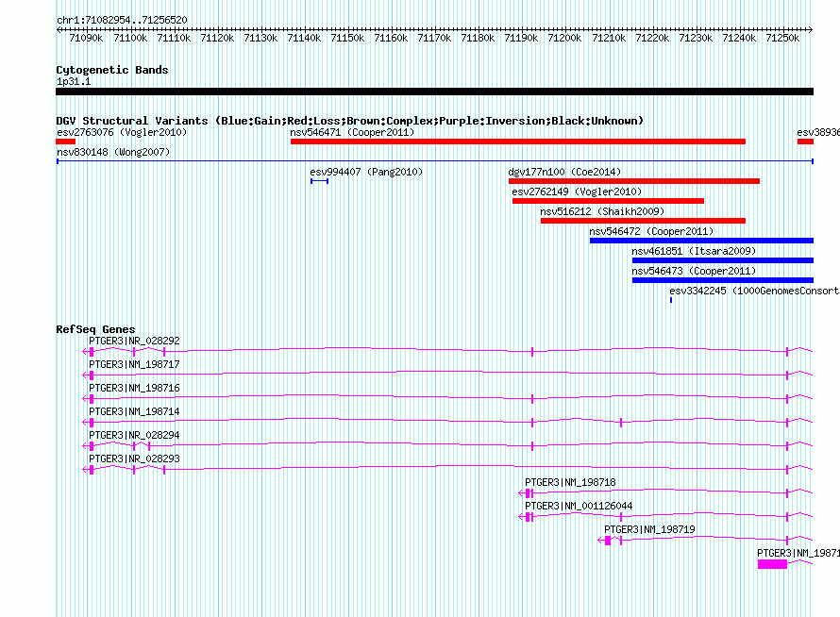This screenshot has width=840, height=617.
Task: Click the nsv546473 (Cooper2011) label text
Action: (x=694, y=271)
